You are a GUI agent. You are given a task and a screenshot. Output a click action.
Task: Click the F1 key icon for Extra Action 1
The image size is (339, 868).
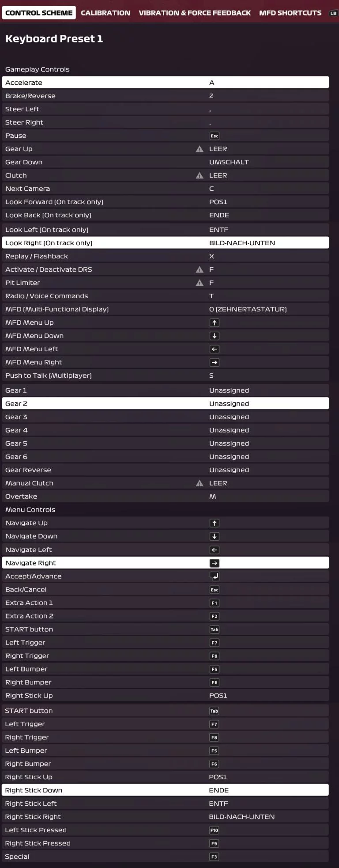(x=215, y=603)
